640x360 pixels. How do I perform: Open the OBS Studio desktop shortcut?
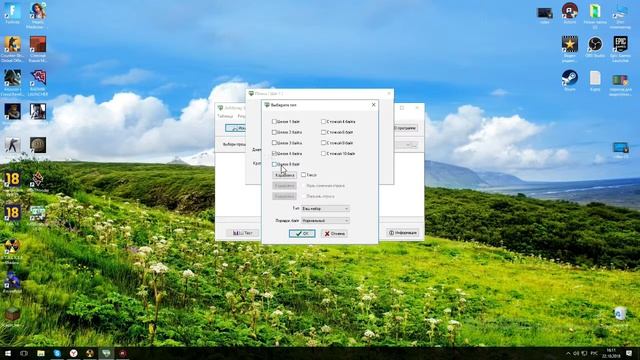(595, 47)
